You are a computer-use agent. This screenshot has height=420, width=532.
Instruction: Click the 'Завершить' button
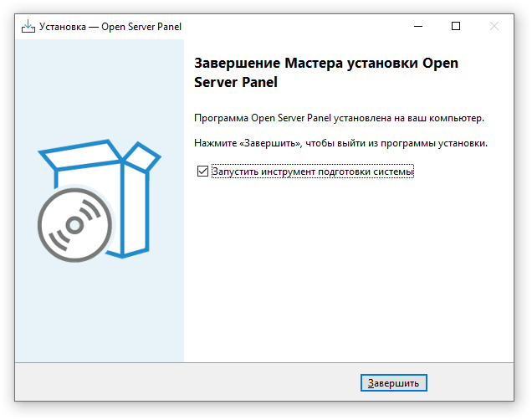click(394, 383)
